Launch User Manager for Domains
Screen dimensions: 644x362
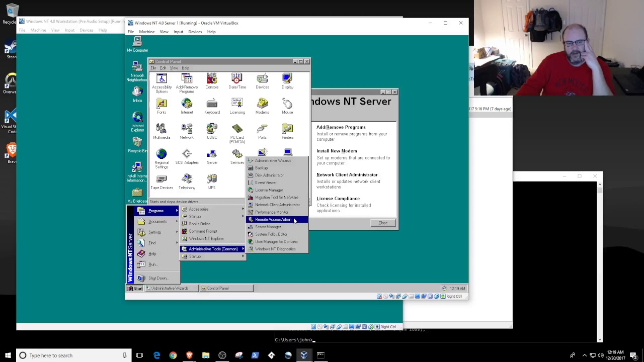(276, 241)
